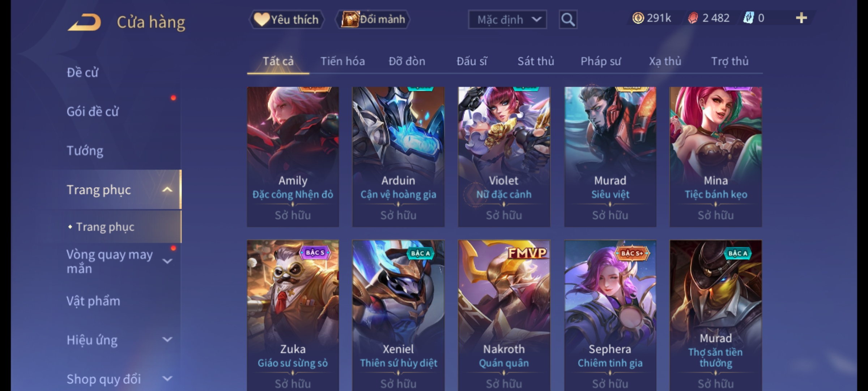Open the Mặc định sort dropdown
This screenshot has height=391, width=868.
[507, 20]
